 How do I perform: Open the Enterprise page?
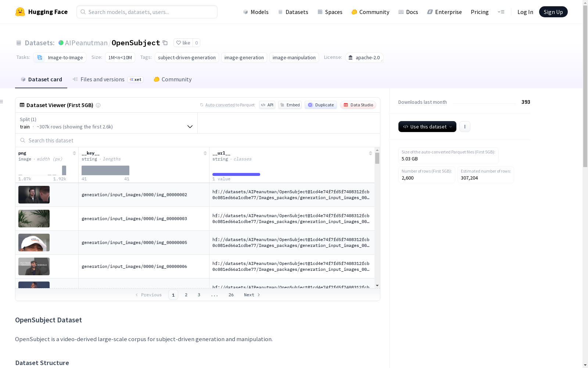445,12
